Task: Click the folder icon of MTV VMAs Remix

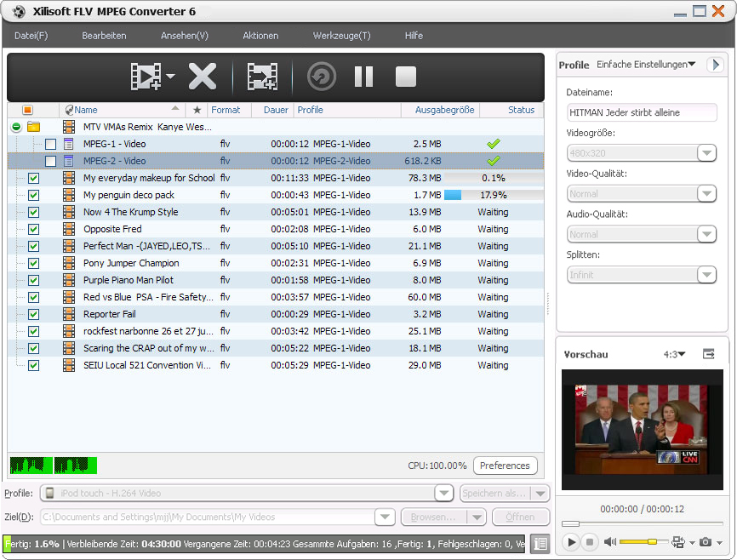Action: pos(33,127)
